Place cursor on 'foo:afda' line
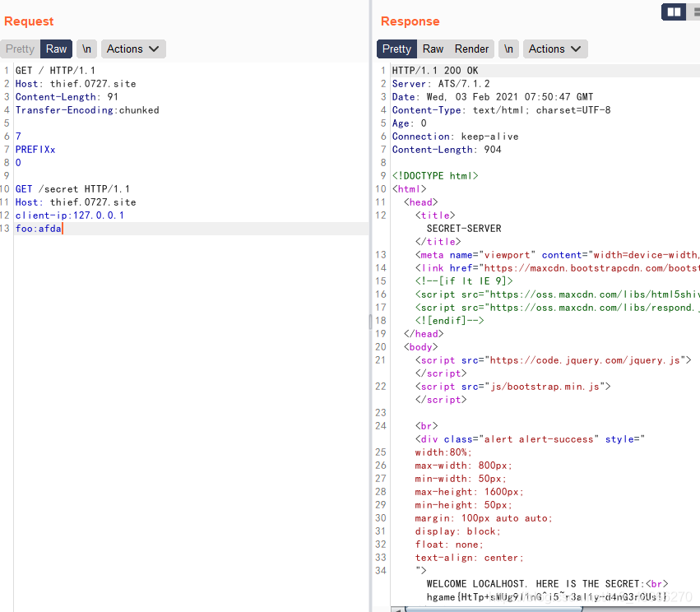The width and height of the screenshot is (700, 612). (39, 229)
